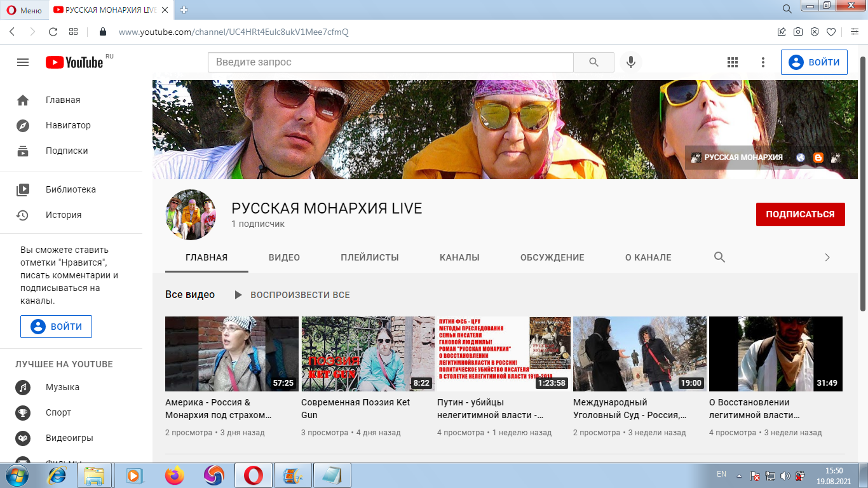Play all videos via ВОСПРОИЗВЕСТИ ВСЕ
The image size is (868, 488).
pyautogui.click(x=293, y=295)
